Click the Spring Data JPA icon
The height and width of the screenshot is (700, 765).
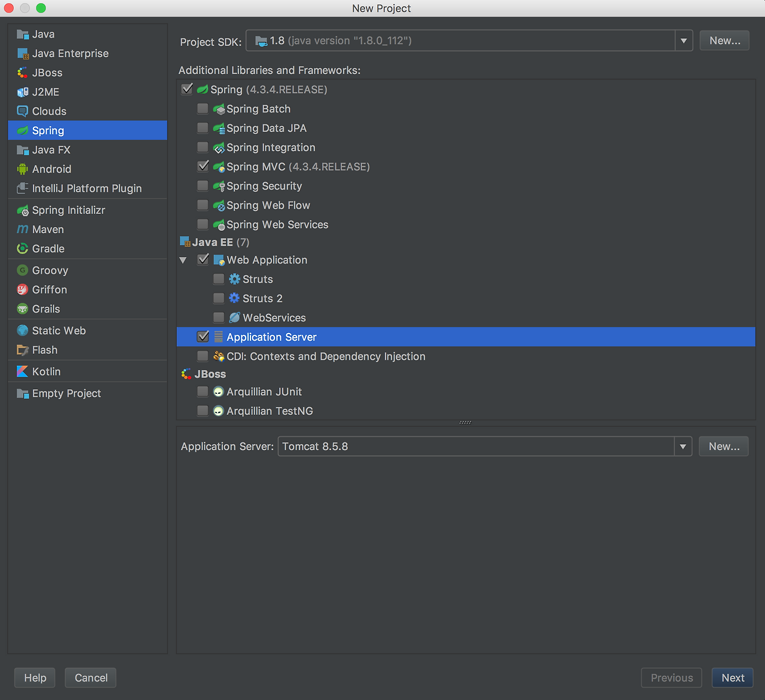(219, 129)
